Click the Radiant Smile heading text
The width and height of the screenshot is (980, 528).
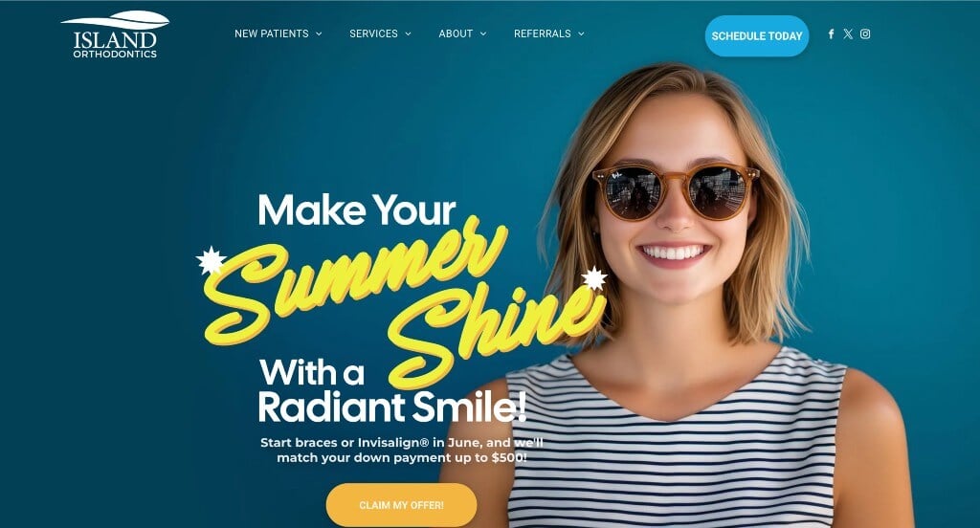(391, 407)
